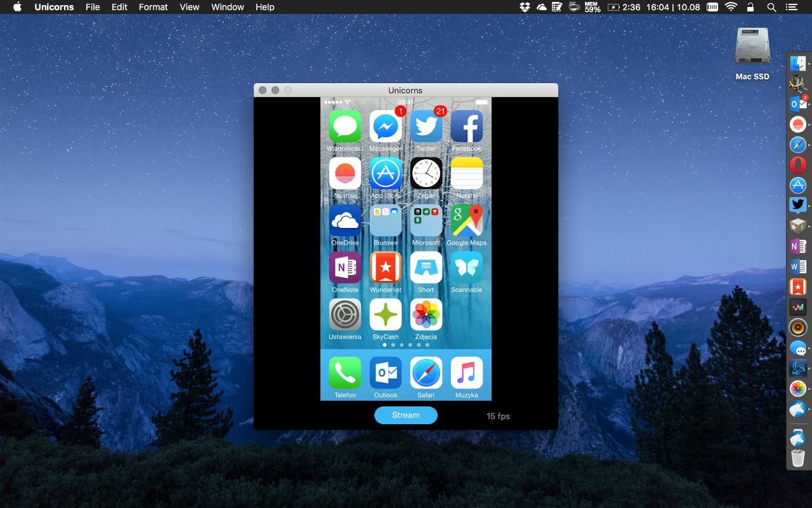Open Finder from the Mac Dock
Screen dimensions: 812x508
tap(797, 63)
